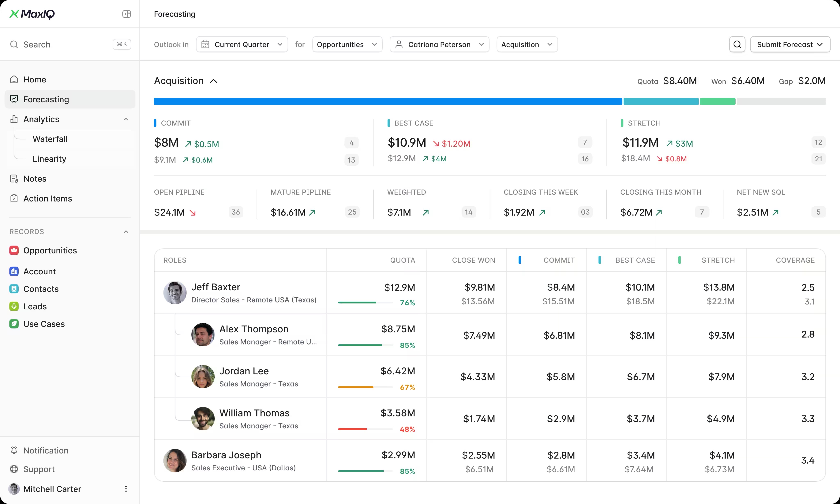Click the Notification bell icon
Image resolution: width=840 pixels, height=504 pixels.
click(14, 450)
